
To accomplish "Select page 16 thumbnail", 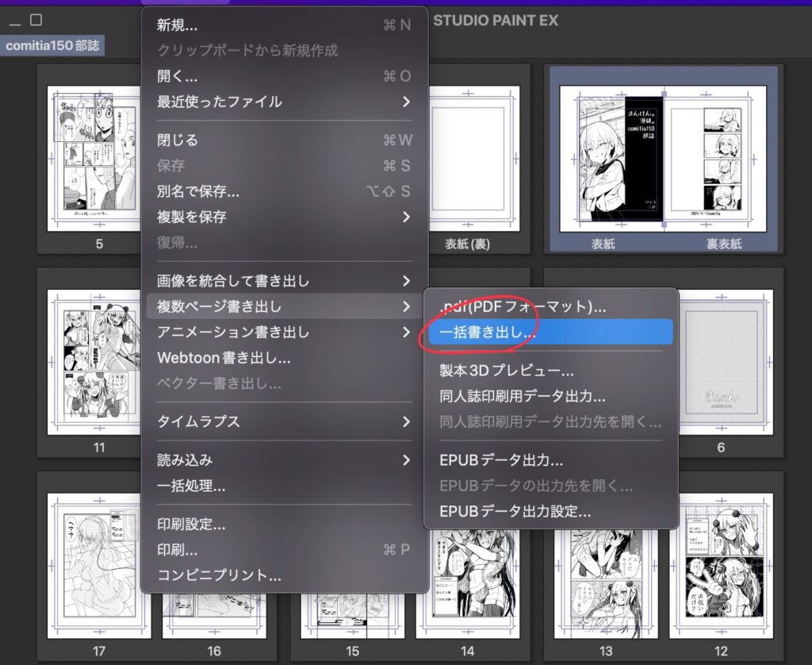I will [x=214, y=616].
